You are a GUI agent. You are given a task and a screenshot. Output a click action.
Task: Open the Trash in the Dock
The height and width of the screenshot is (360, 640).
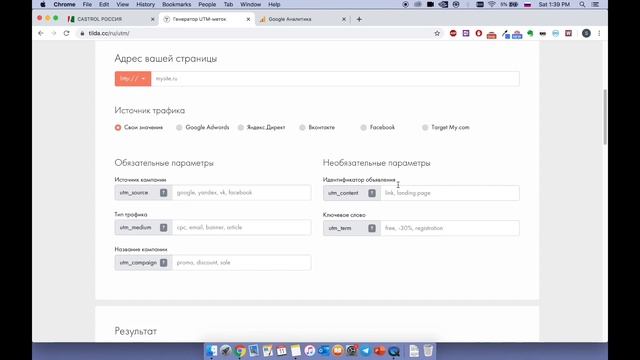pos(428,351)
